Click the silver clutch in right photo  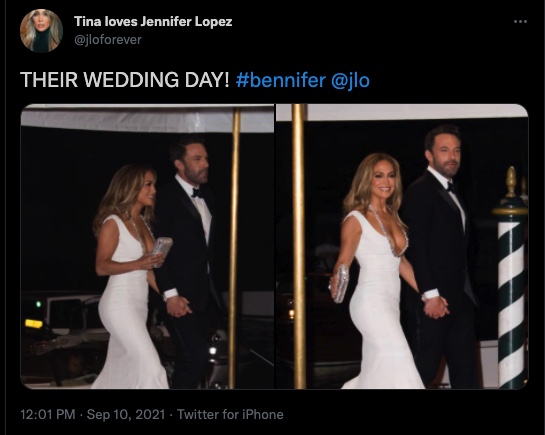339,283
